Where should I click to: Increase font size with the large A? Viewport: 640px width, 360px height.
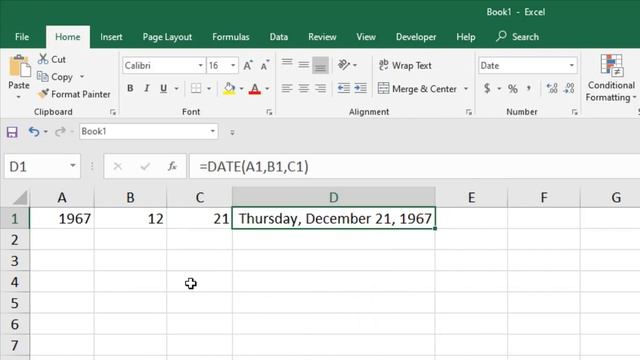pyautogui.click(x=248, y=66)
